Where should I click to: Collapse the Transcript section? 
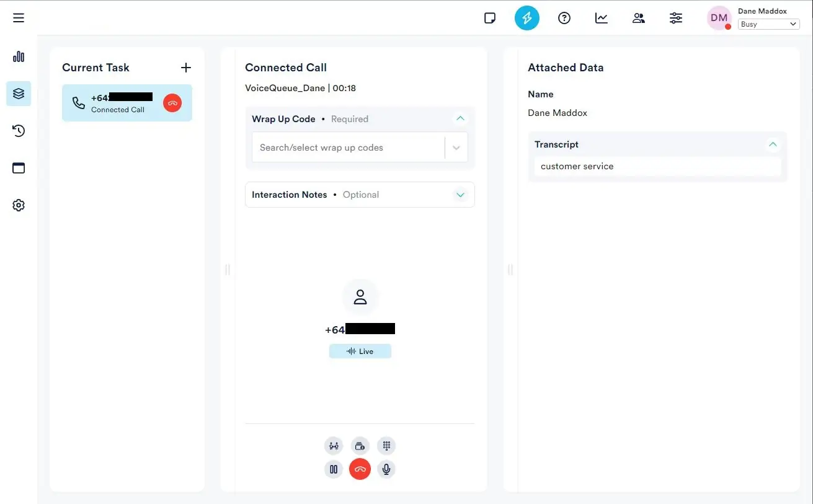(x=773, y=144)
